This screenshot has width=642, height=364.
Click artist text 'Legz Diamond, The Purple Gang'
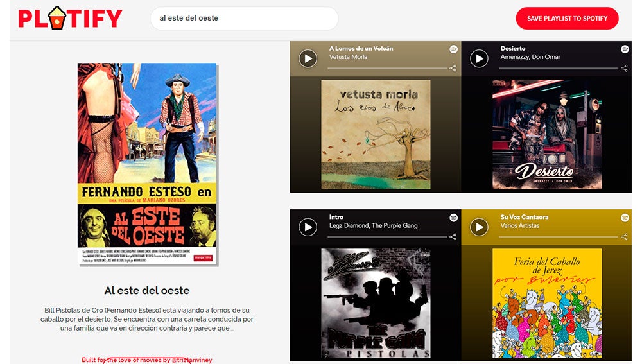coord(374,225)
